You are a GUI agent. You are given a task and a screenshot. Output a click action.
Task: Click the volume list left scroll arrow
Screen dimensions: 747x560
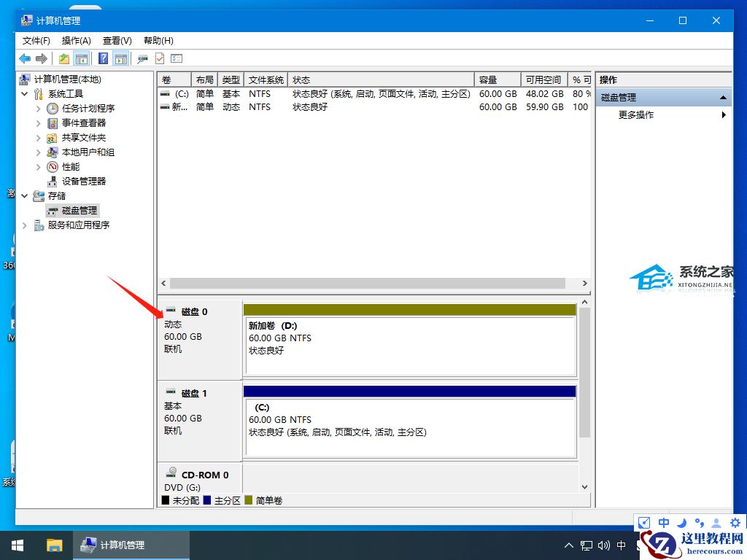point(164,284)
